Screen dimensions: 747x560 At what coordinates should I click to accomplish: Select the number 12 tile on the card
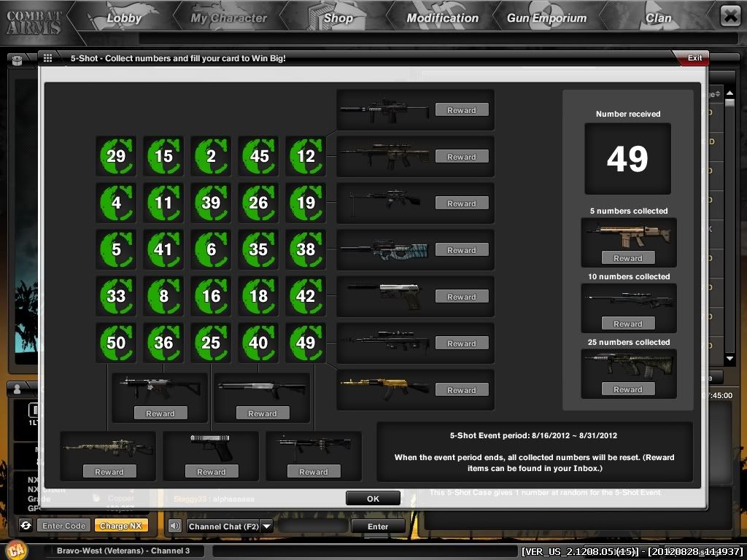coord(306,155)
